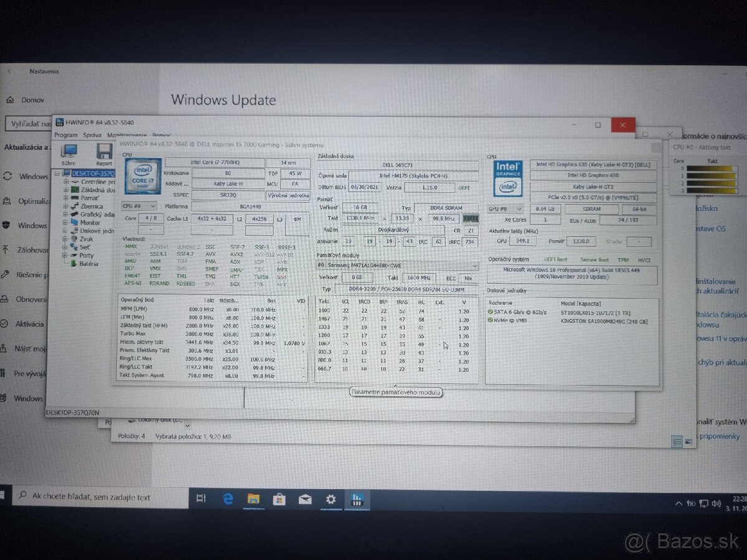
Task: Open Microsoft Edge from the taskbar
Action: pyautogui.click(x=227, y=498)
